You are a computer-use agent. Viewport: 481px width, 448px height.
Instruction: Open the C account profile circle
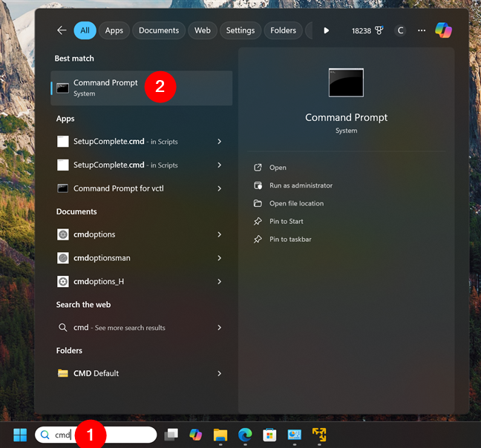[x=400, y=30]
